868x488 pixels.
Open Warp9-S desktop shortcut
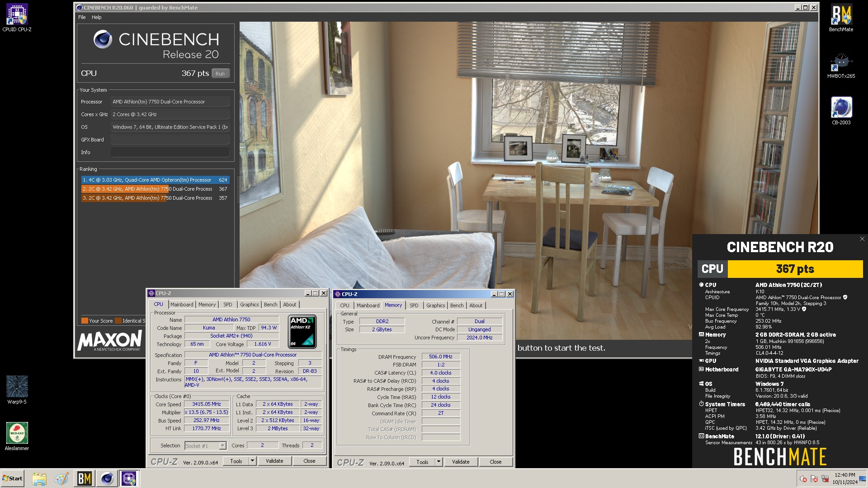(17, 390)
